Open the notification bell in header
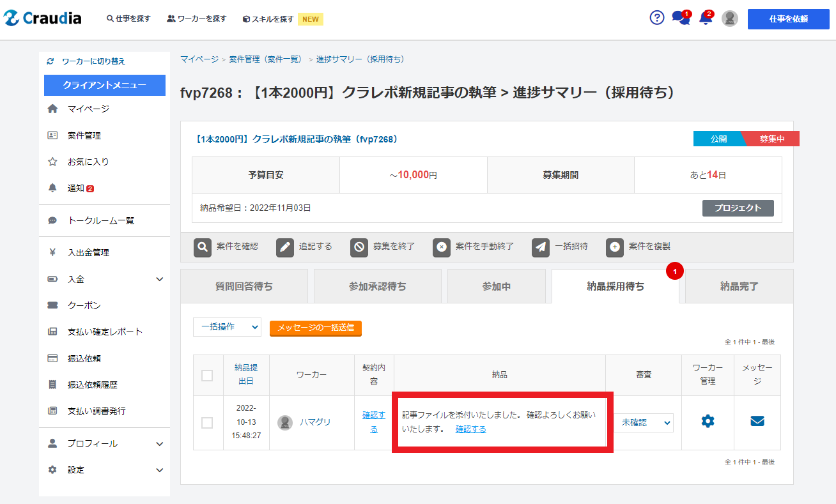836x504 pixels. (706, 19)
